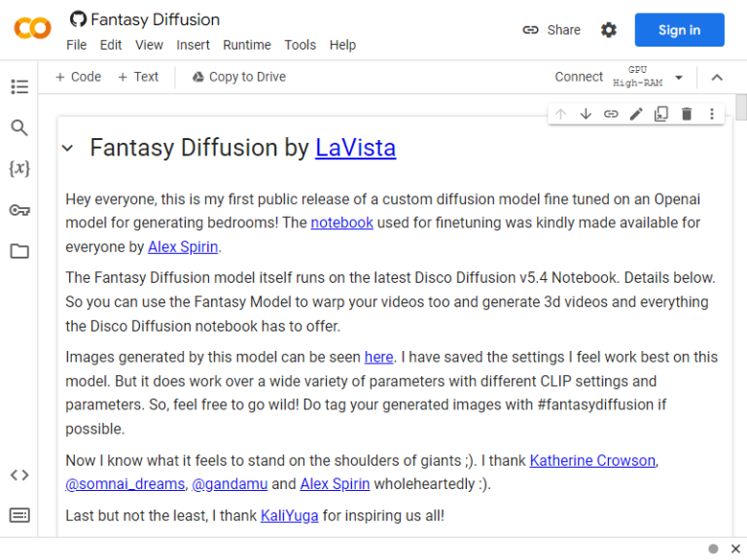The image size is (747, 560).
Task: Open the table of contents sidebar
Action: coord(19,87)
